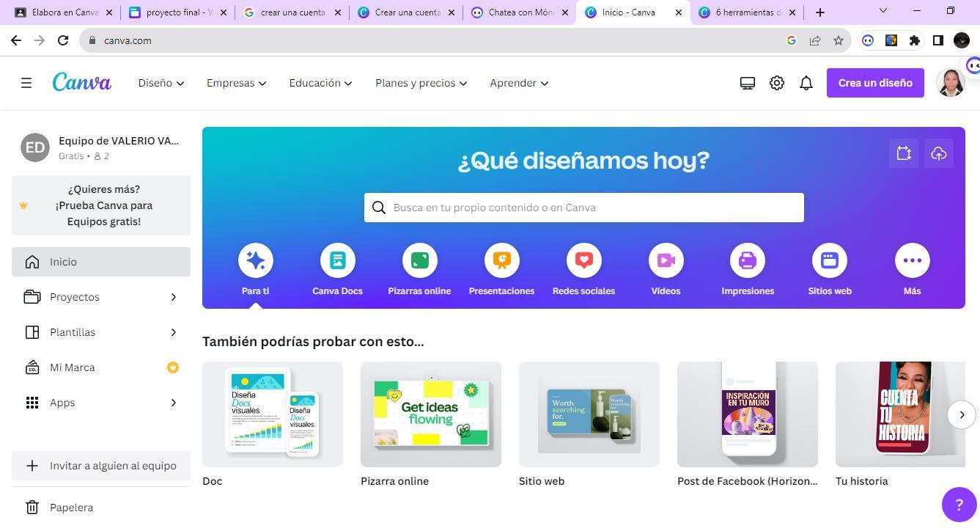Open the Pizarra online thumbnail
Viewport: 980px width, 531px height.
pyautogui.click(x=431, y=414)
